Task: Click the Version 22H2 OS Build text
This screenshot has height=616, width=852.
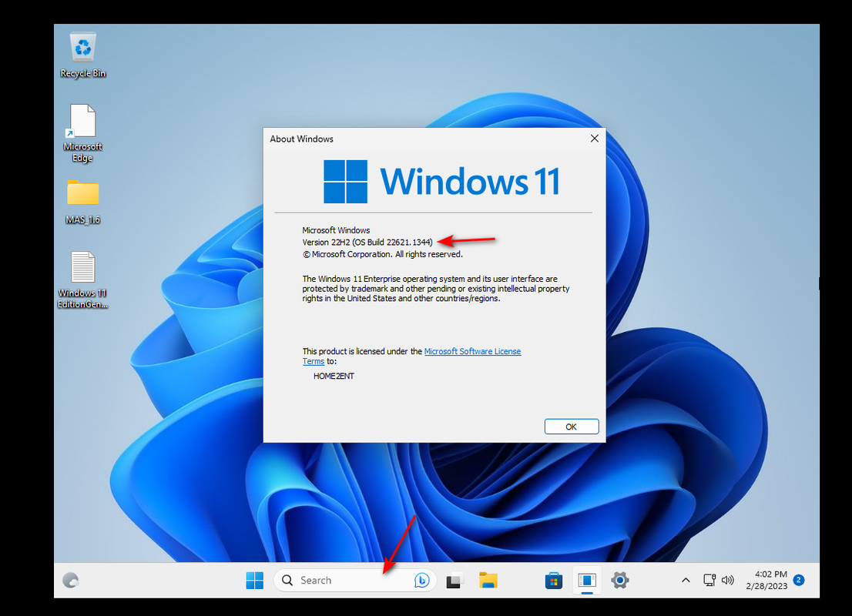Action: click(367, 243)
